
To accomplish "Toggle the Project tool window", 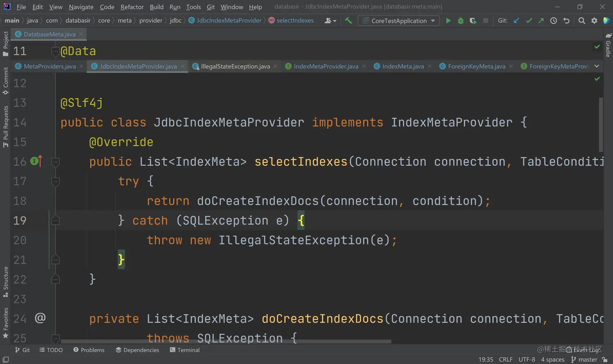I will click(6, 43).
